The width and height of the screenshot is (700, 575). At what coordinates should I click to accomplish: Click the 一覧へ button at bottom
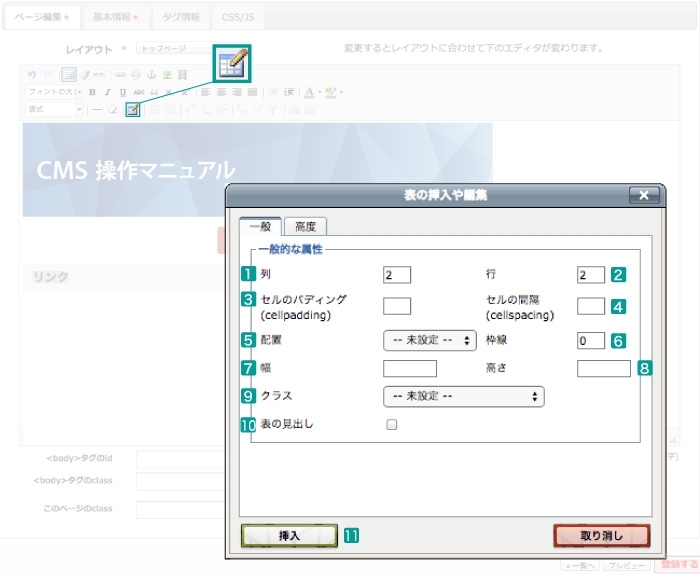tap(580, 566)
